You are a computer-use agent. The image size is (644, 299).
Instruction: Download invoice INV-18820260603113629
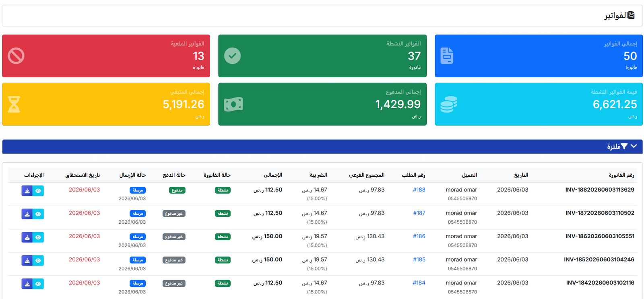coord(27,191)
